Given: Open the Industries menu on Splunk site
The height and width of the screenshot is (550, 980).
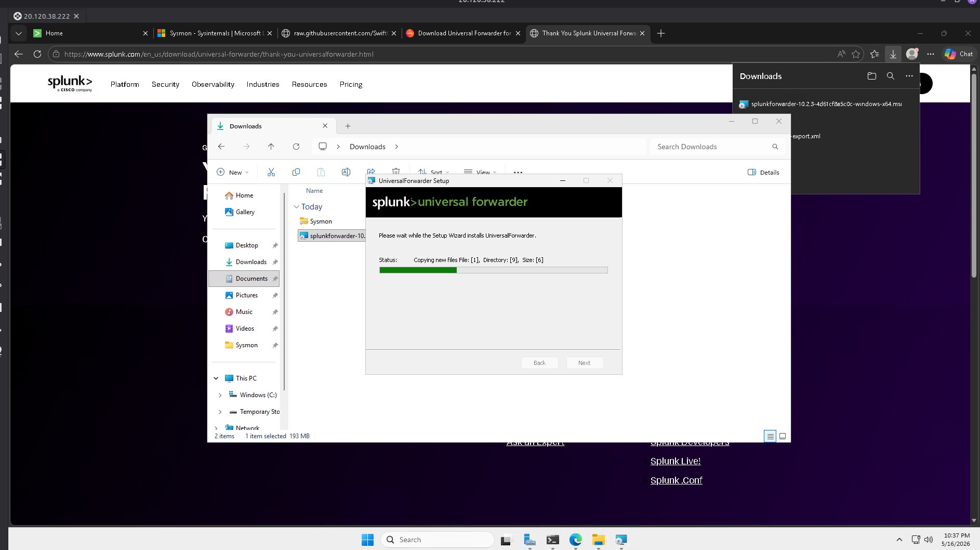Looking at the screenshot, I should point(263,84).
